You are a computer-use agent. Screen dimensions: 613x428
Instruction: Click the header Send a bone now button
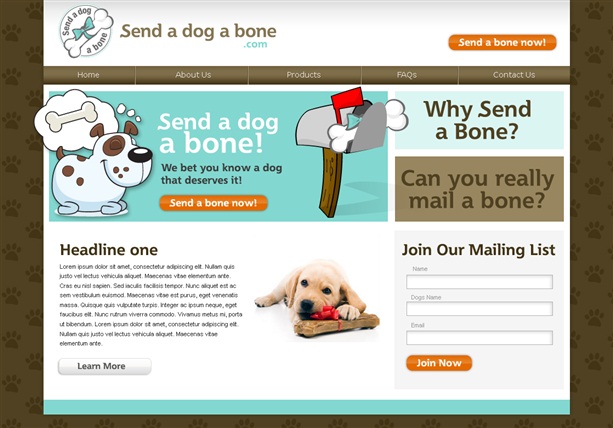click(502, 42)
